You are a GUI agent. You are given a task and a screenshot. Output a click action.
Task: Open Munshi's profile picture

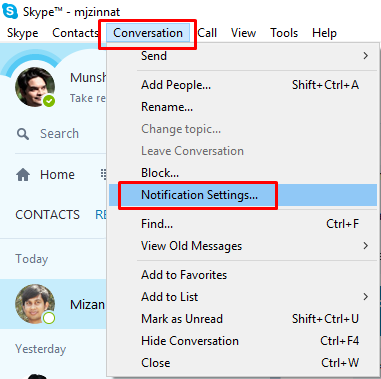click(35, 87)
